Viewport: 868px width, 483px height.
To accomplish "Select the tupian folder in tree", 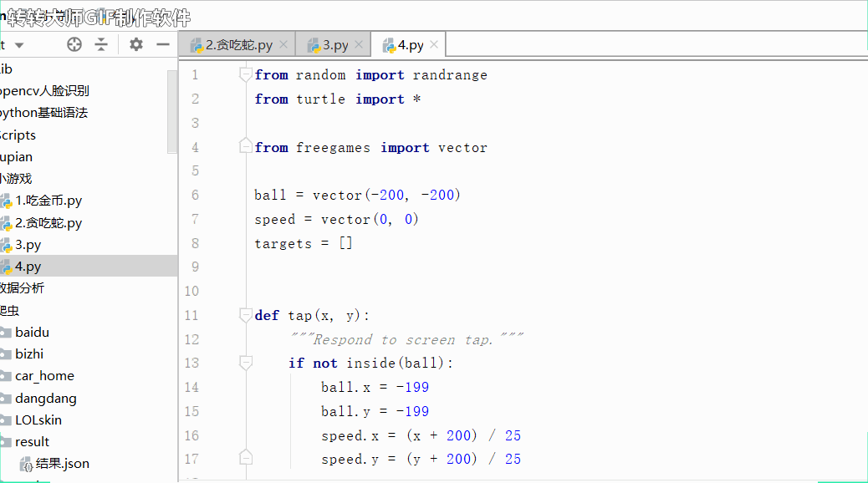I will [x=16, y=156].
